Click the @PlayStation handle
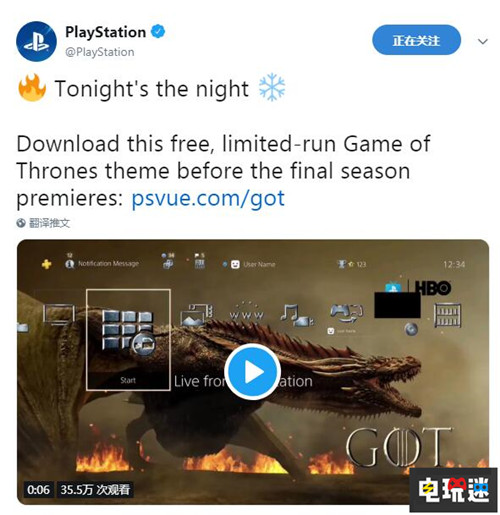Screen dimensions: 500x515 pos(100,52)
